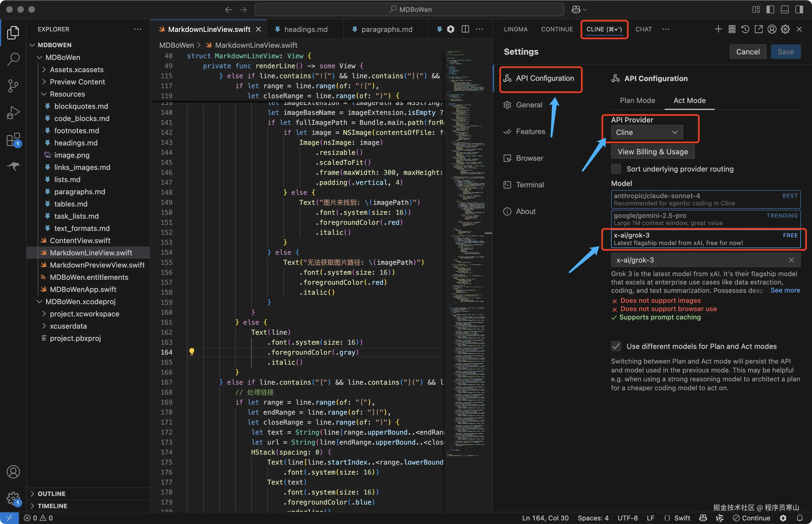
Task: Open the headings.md editor tab
Action: click(306, 30)
